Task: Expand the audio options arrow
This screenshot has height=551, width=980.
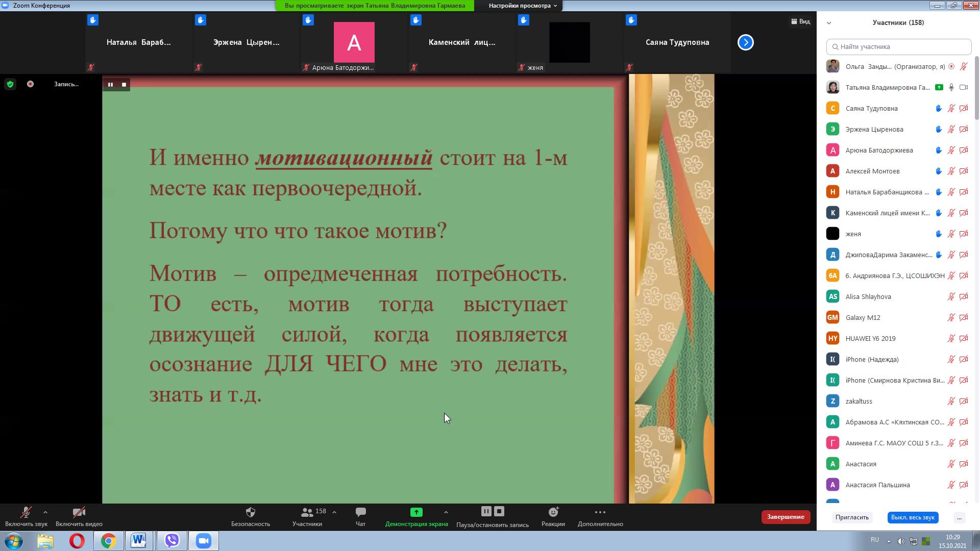Action: tap(45, 512)
